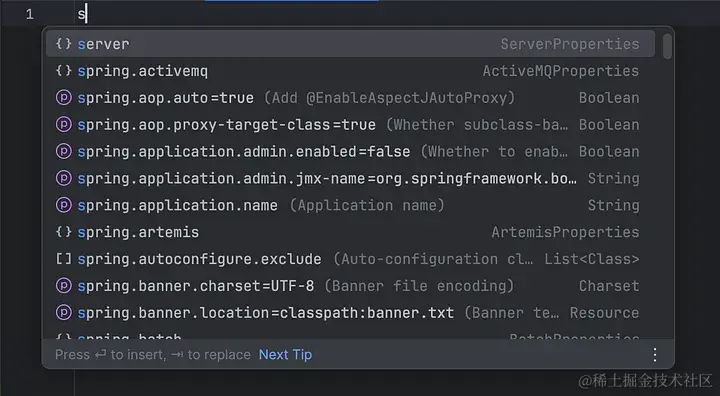Click the property icon for spring.aop.auto
The width and height of the screenshot is (720, 396).
(64, 97)
